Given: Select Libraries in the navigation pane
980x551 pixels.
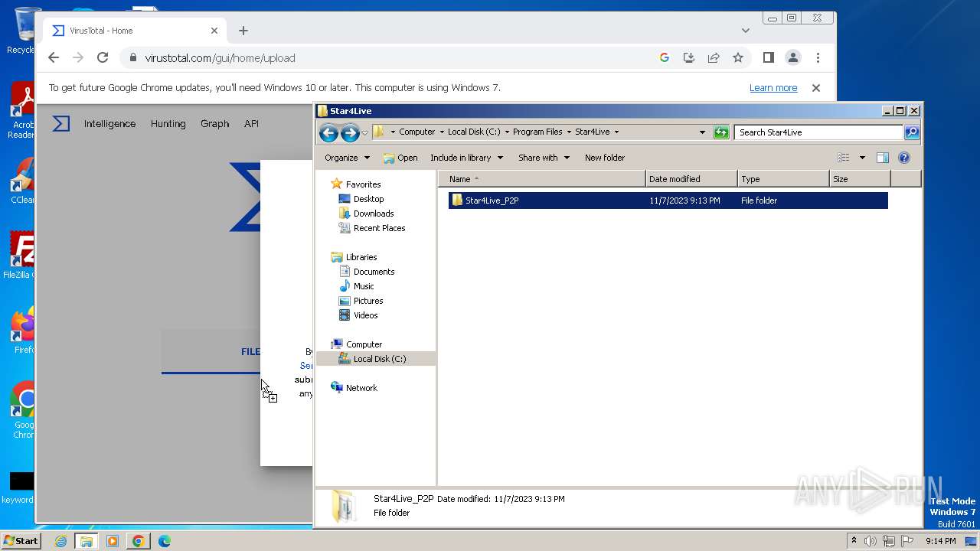Looking at the screenshot, I should 361,257.
